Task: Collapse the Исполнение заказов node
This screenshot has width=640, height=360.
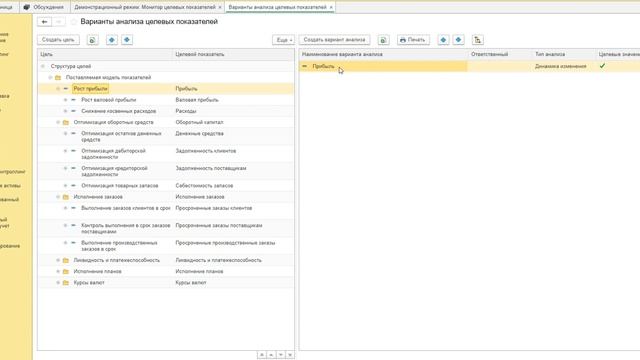Action: pos(58,197)
